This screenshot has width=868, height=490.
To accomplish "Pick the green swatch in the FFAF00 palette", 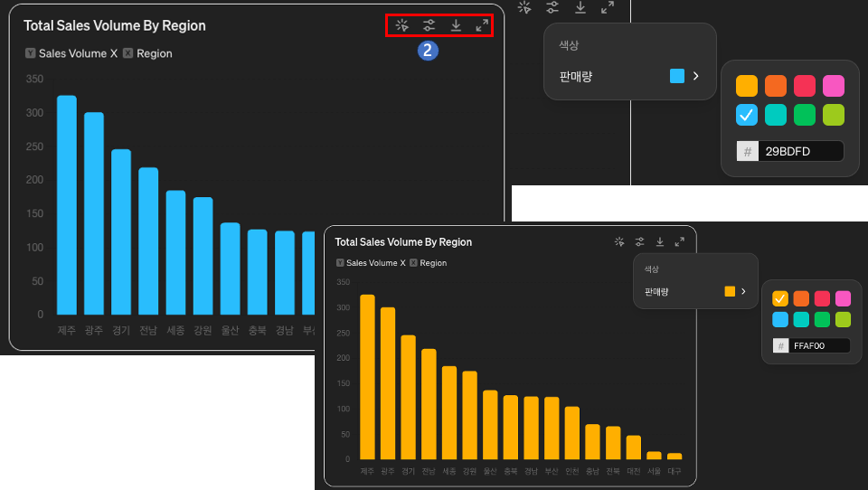I will tap(822, 319).
